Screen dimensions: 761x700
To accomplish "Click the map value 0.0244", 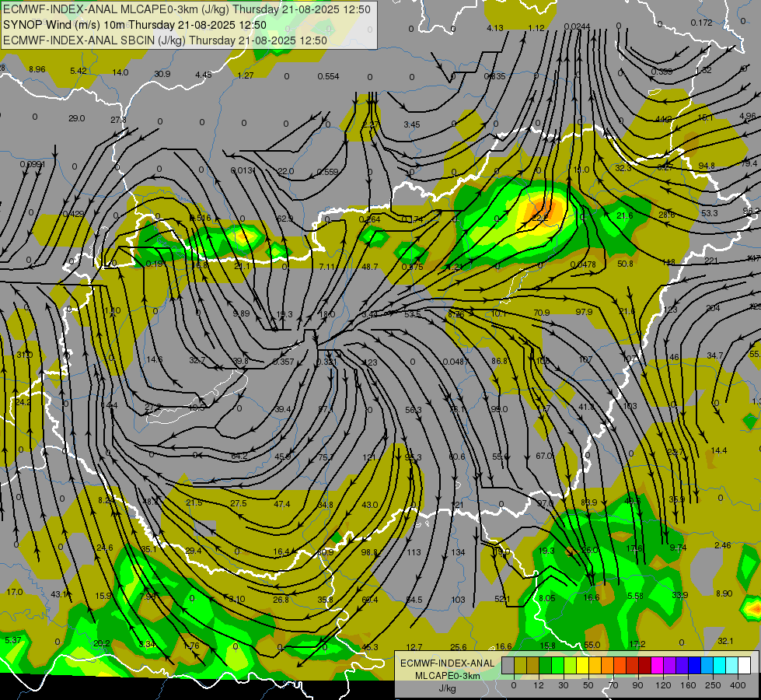I will click(577, 26).
